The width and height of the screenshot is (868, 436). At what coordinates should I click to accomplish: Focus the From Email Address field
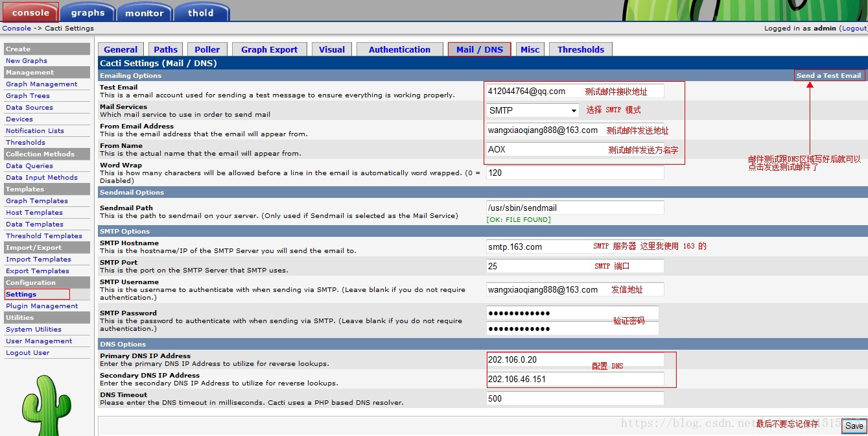(575, 130)
